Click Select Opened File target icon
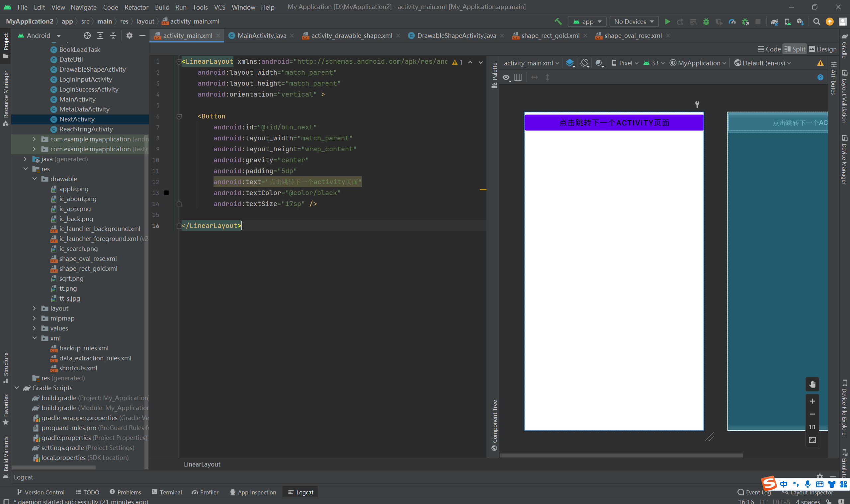Viewport: 850px width, 504px height. tap(87, 36)
